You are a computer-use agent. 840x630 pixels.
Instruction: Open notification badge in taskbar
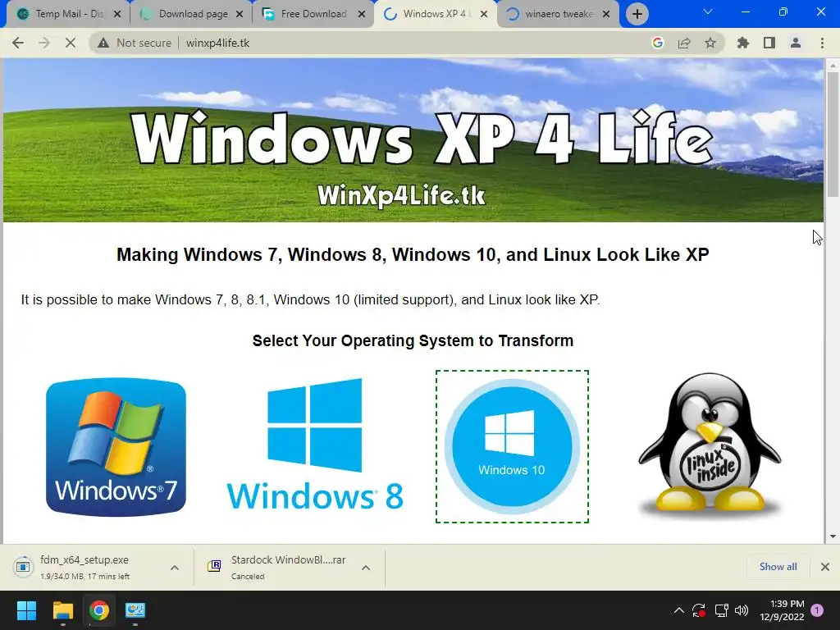817,610
